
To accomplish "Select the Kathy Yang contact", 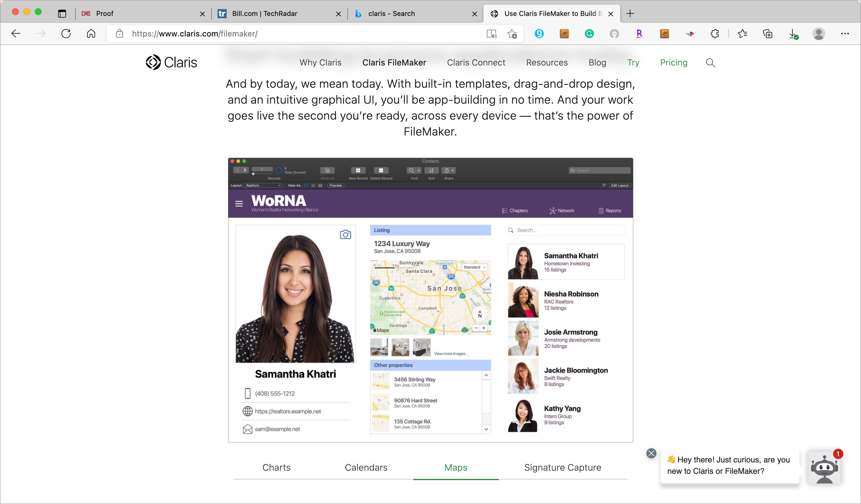I will click(566, 415).
